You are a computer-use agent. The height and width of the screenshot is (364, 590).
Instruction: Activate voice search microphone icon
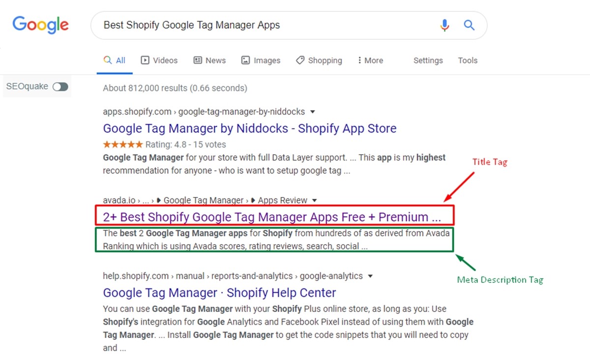444,25
